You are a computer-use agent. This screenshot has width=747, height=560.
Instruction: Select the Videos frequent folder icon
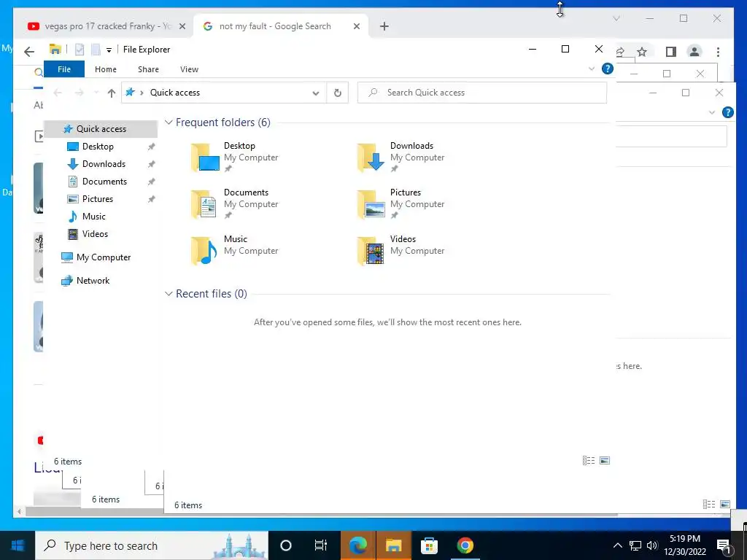point(371,251)
